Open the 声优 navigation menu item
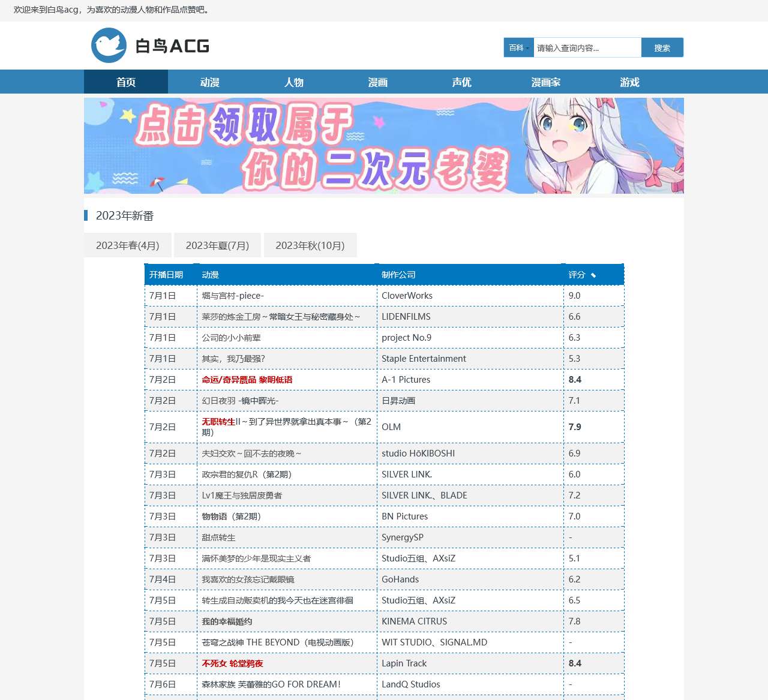 [x=462, y=82]
